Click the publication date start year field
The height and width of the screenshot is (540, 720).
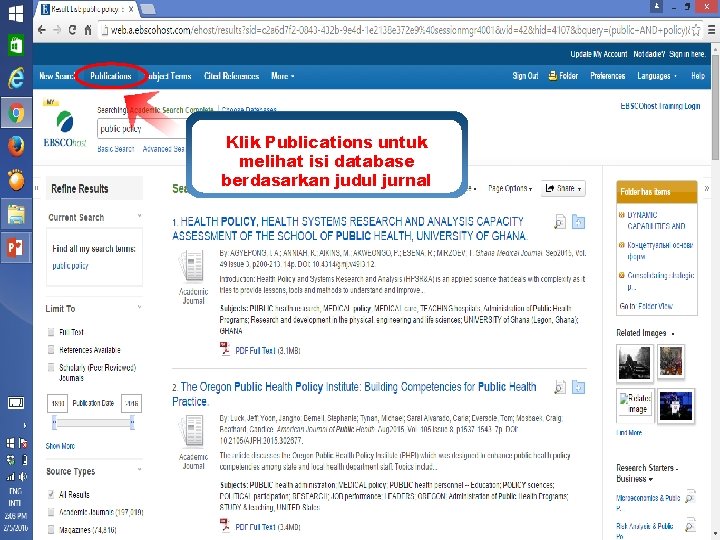click(57, 403)
